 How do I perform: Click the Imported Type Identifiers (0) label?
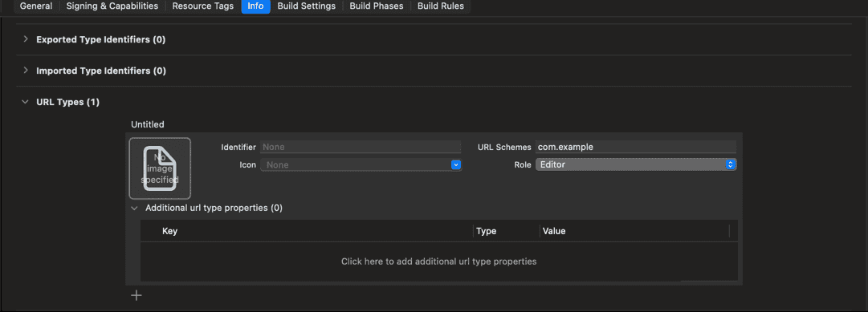click(100, 71)
